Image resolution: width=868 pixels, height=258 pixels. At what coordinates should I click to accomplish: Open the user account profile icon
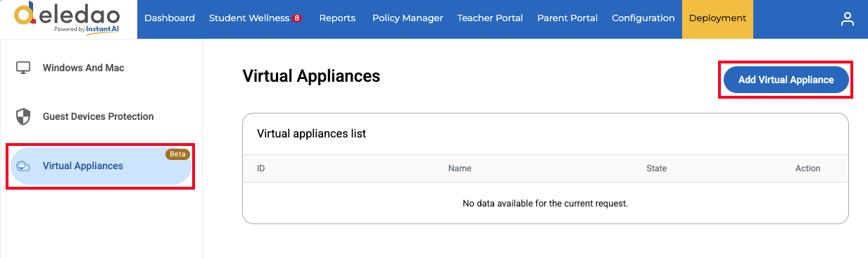(848, 19)
